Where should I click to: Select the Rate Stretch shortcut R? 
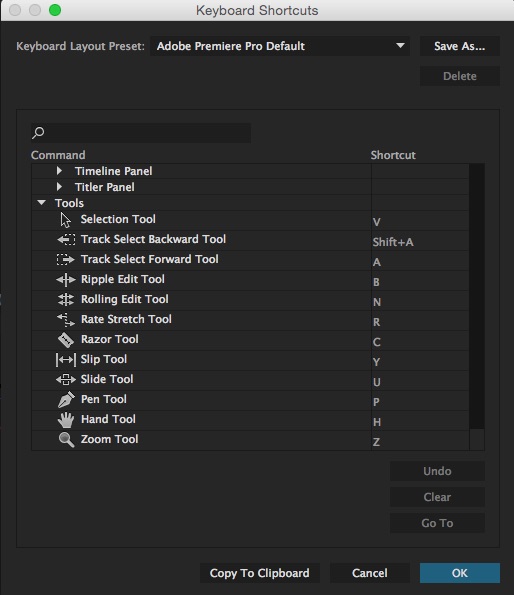[x=376, y=322]
